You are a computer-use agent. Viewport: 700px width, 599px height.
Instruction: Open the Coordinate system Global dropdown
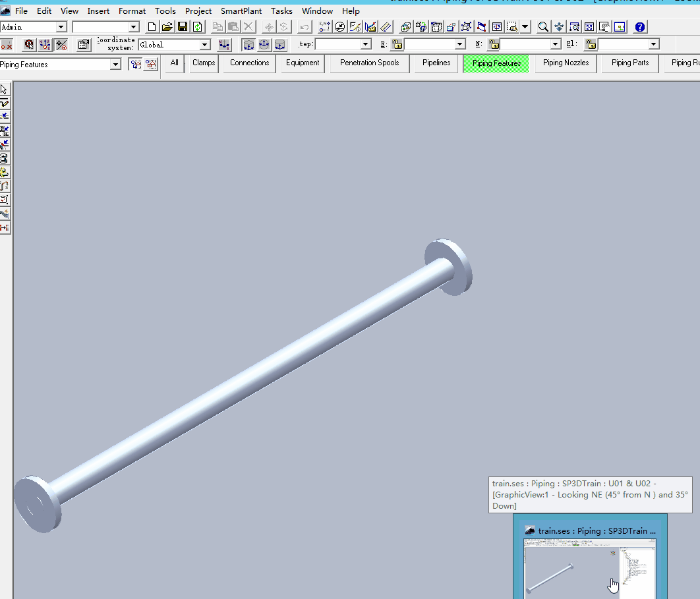pos(204,45)
